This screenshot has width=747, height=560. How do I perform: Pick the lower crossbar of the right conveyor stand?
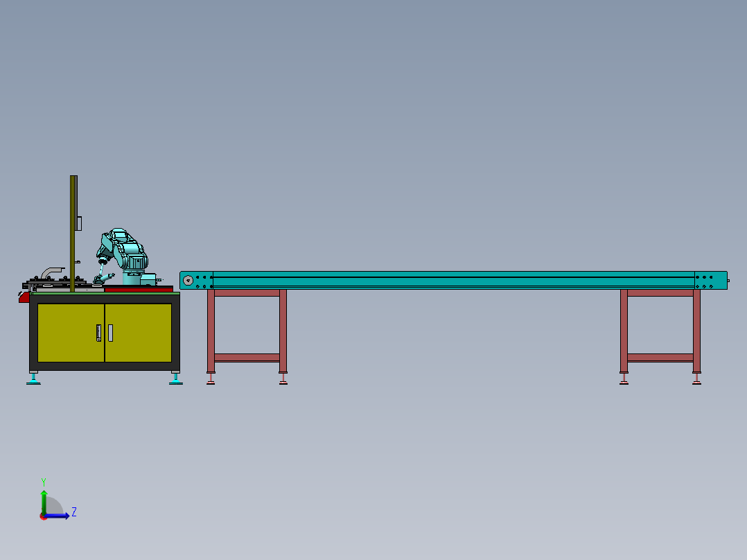click(x=660, y=358)
